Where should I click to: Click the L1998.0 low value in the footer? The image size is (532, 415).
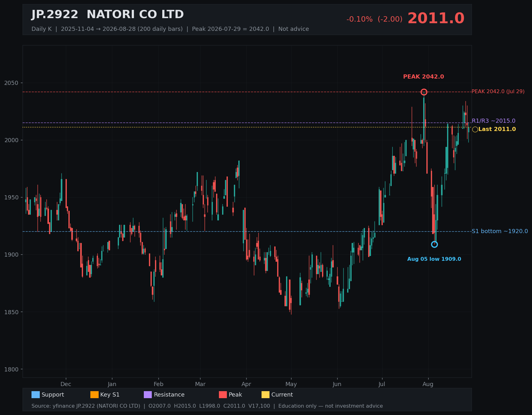click(210, 406)
